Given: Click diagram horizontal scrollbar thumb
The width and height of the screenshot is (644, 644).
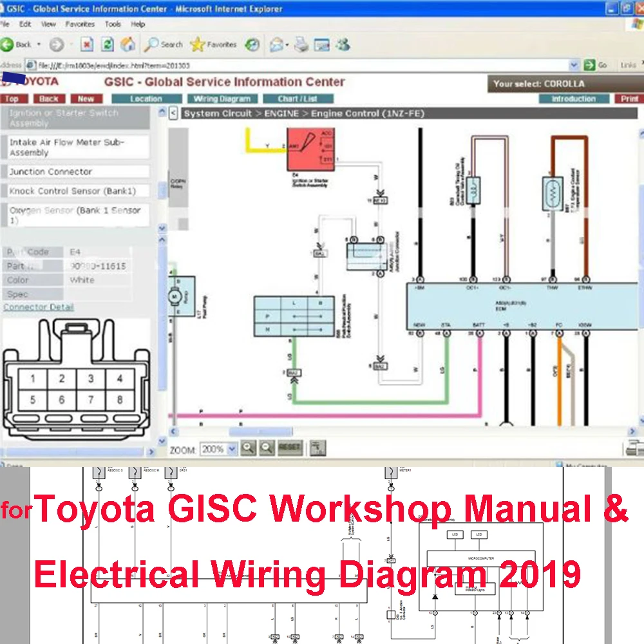Looking at the screenshot, I should (x=261, y=431).
